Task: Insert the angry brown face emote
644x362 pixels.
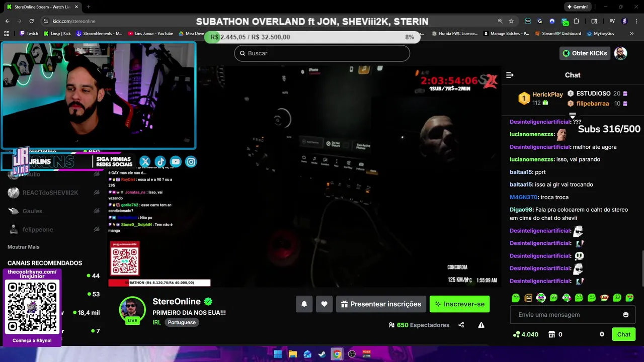Action: (x=528, y=298)
